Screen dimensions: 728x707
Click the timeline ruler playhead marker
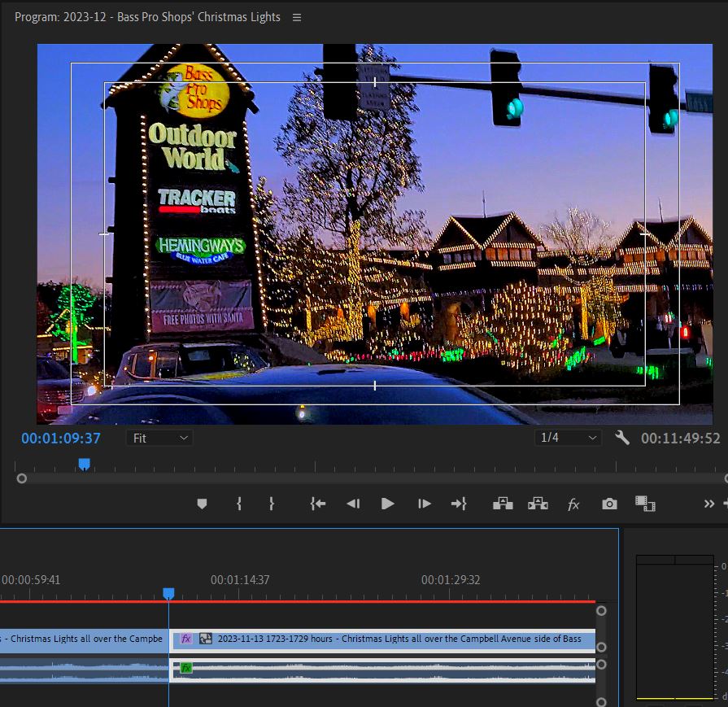[x=168, y=594]
